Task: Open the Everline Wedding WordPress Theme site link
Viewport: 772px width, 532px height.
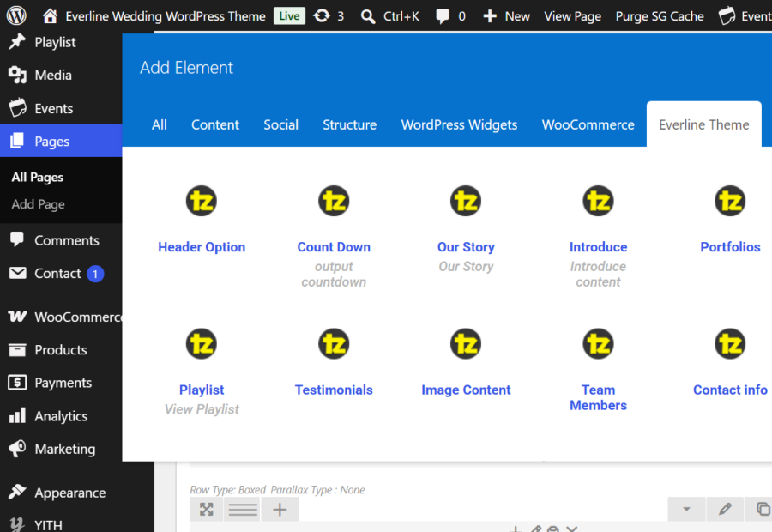Action: point(166,16)
